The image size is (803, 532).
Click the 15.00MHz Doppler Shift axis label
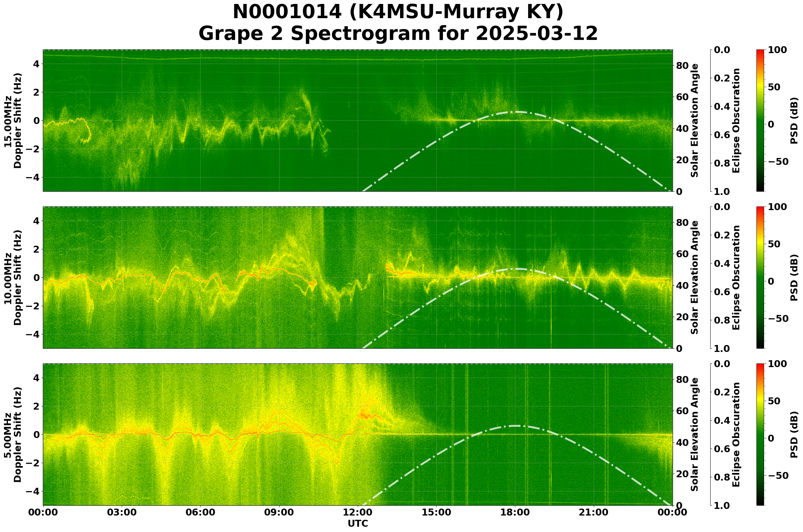13,120
